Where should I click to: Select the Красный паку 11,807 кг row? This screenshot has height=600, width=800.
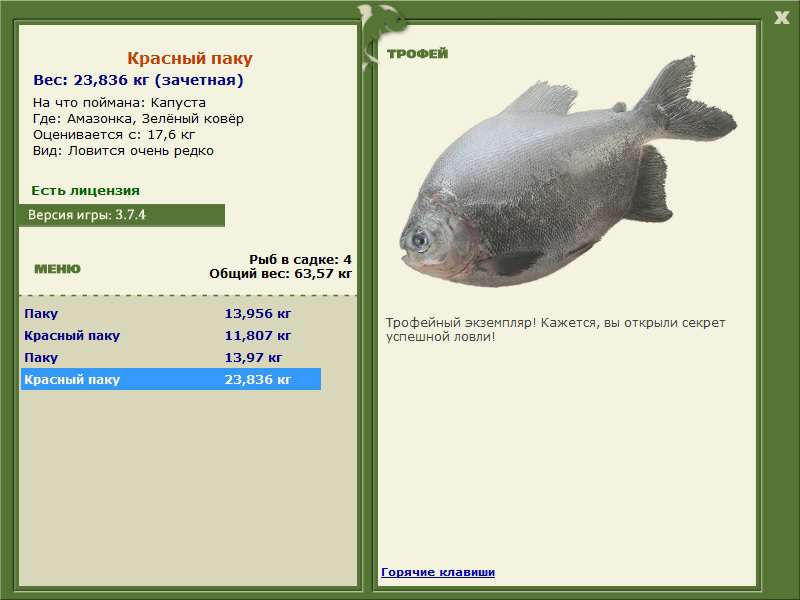(x=171, y=335)
